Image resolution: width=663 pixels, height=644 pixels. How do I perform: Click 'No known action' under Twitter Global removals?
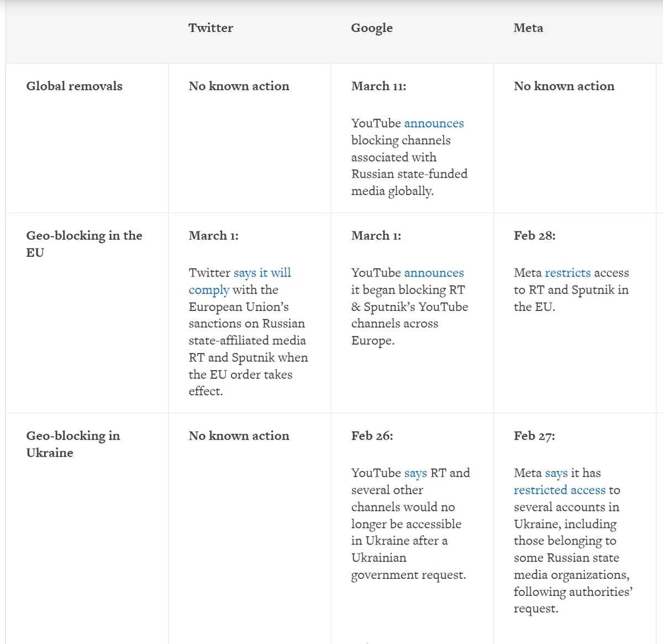[x=239, y=86]
